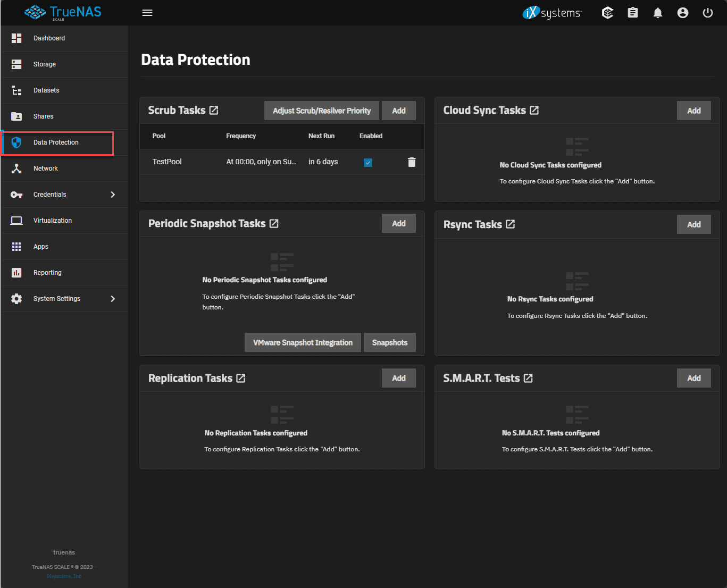Disable the TestPool scrub task checkbox
727x588 pixels.
pyautogui.click(x=367, y=162)
